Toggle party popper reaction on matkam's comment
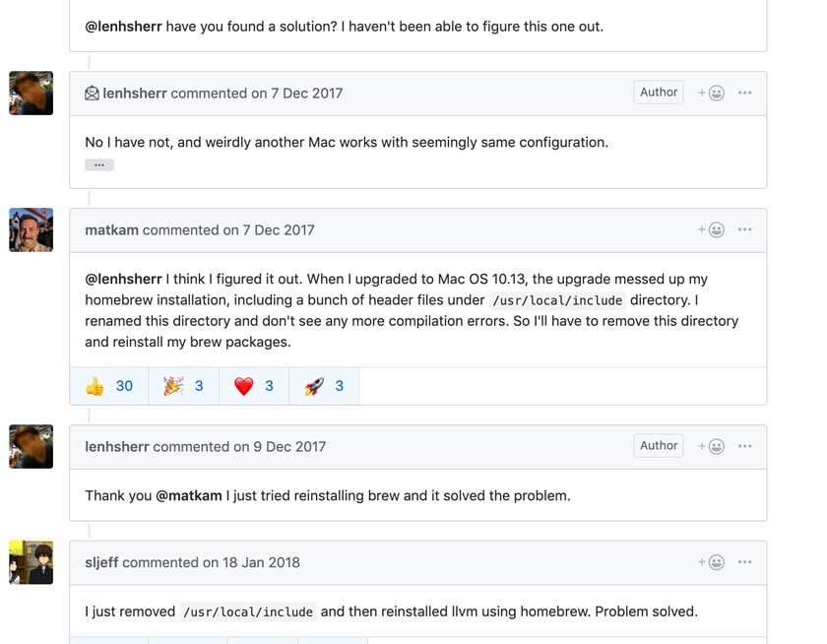 [183, 386]
